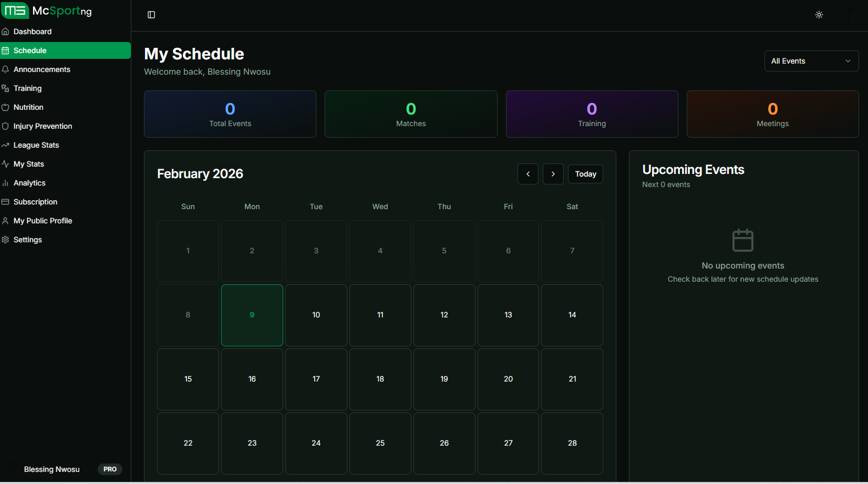
Task: Select the Training sidebar icon
Action: click(x=5, y=88)
